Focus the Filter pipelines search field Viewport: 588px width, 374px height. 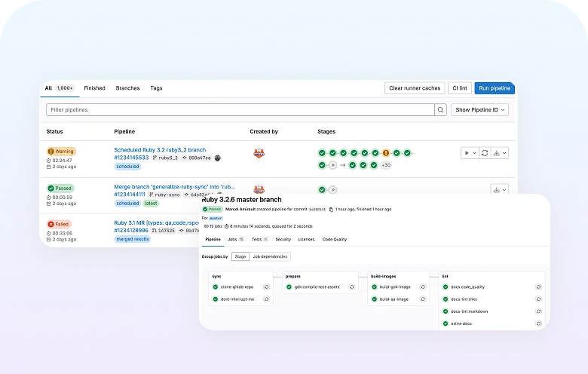coord(240,110)
